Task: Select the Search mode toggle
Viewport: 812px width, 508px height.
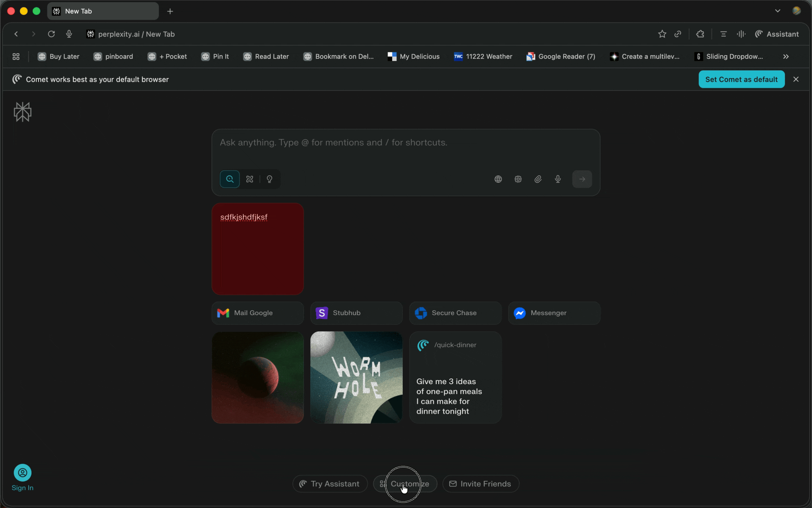Action: pyautogui.click(x=230, y=179)
